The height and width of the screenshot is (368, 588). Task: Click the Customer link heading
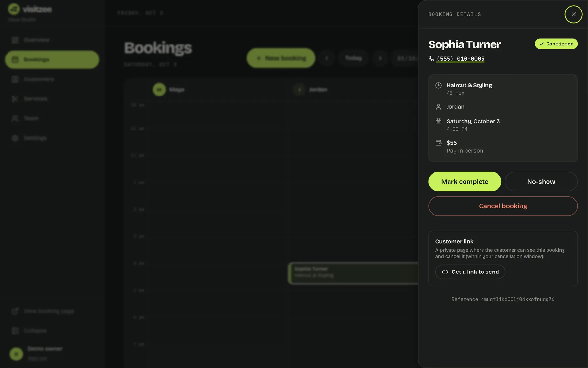coord(454,241)
